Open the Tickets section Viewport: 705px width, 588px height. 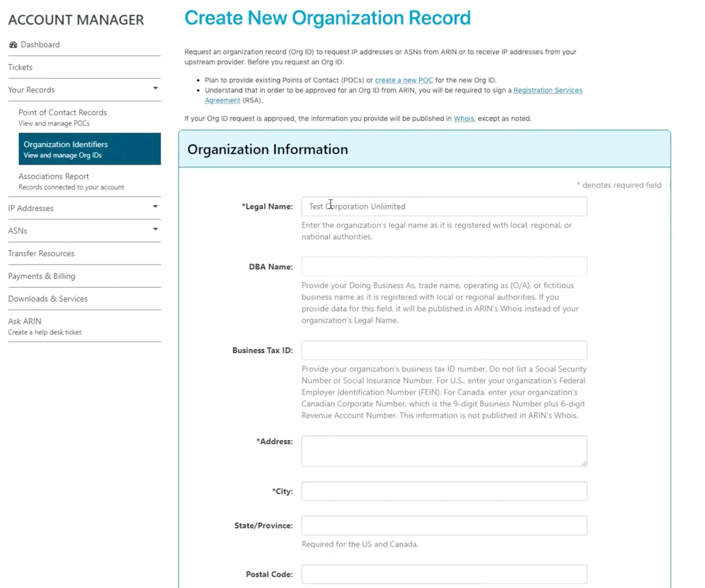point(20,67)
